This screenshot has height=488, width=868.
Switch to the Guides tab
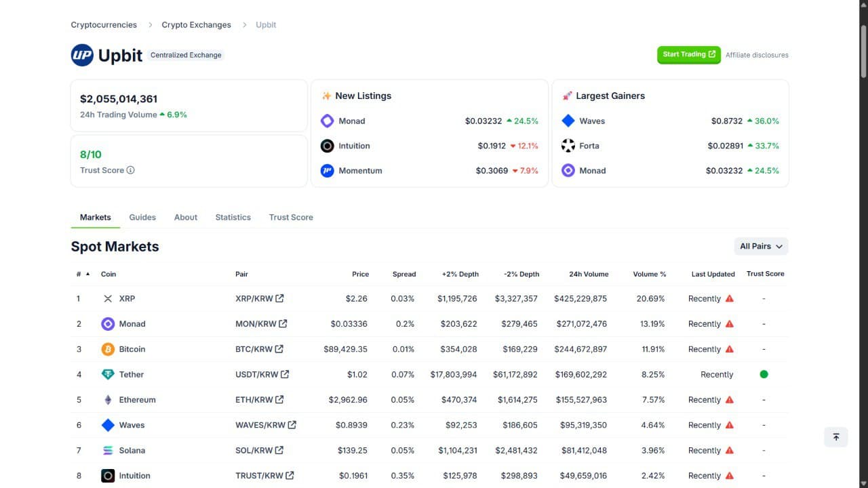point(142,217)
